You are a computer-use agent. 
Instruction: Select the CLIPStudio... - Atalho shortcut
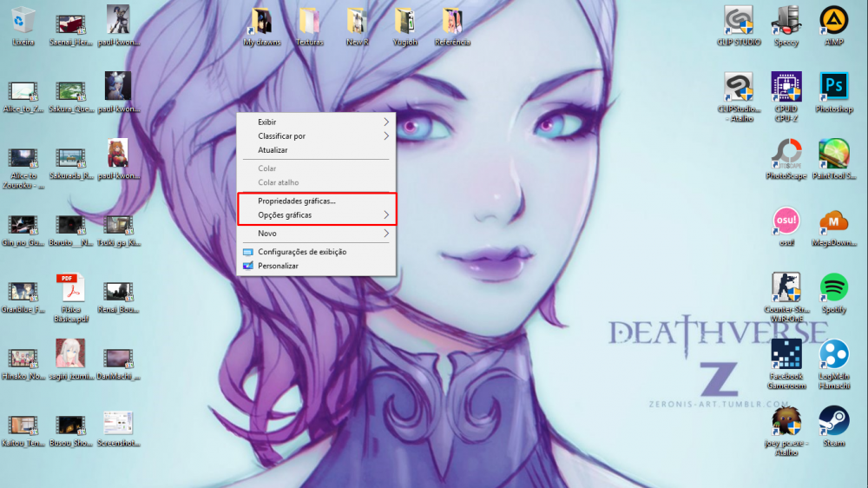tap(739, 97)
